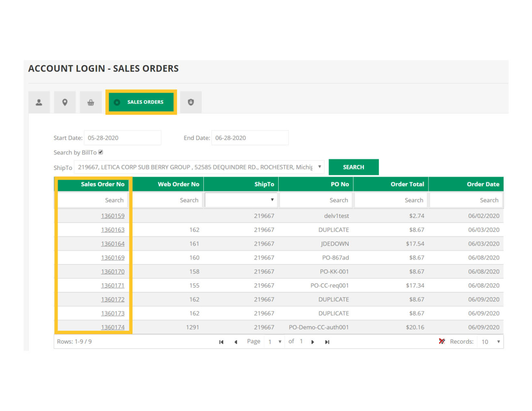Click the green Search button
Image resolution: width=532 pixels, height=411 pixels.
[x=353, y=167]
